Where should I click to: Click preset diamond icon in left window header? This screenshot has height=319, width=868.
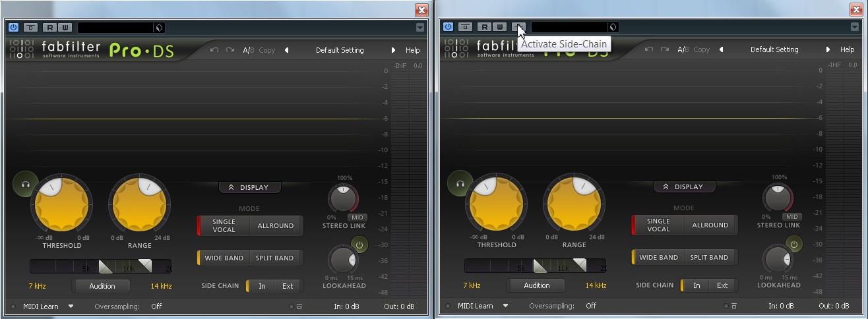tap(159, 28)
